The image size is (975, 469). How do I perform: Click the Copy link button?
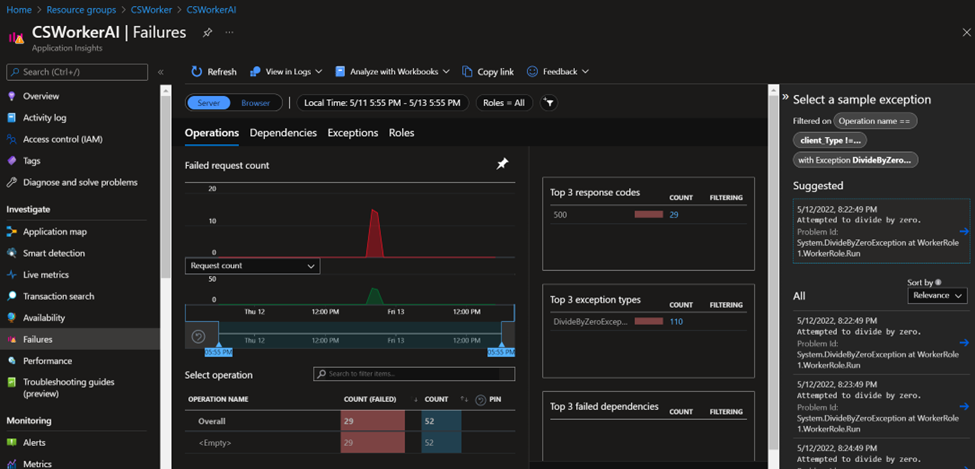point(488,72)
